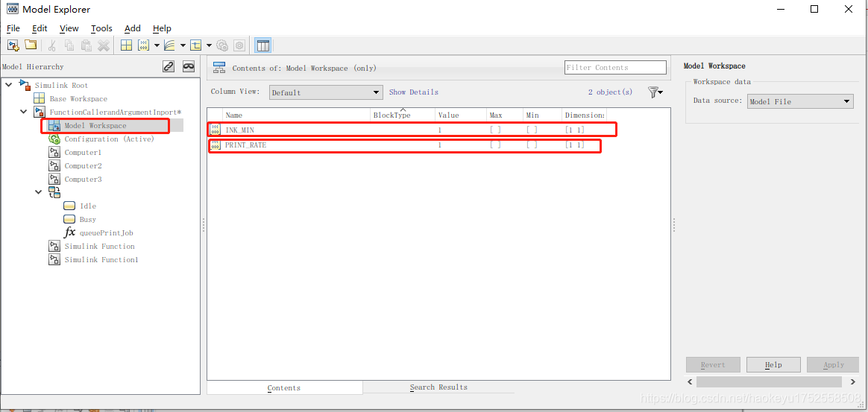This screenshot has width=868, height=412.
Task: Click the Paste toolbar icon
Action: coord(86,45)
